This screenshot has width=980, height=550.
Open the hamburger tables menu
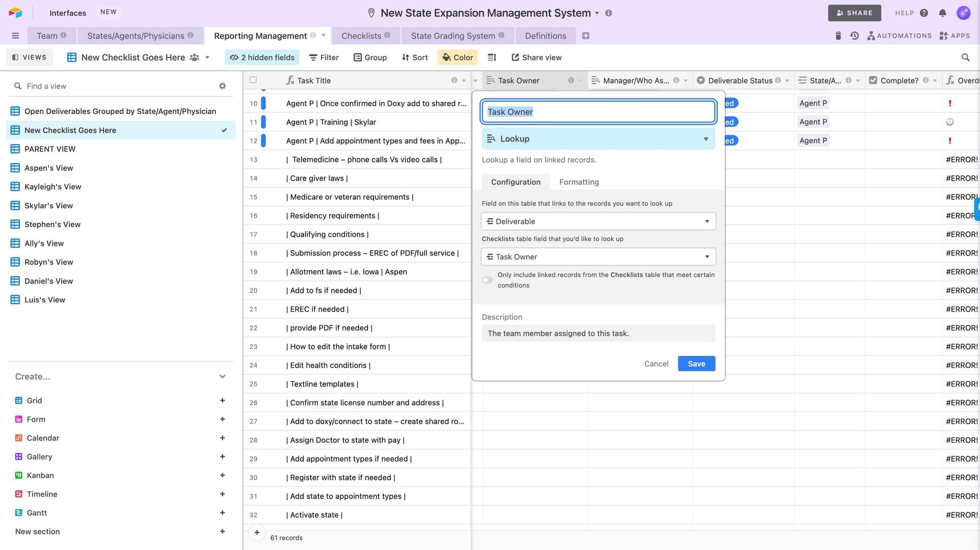15,36
